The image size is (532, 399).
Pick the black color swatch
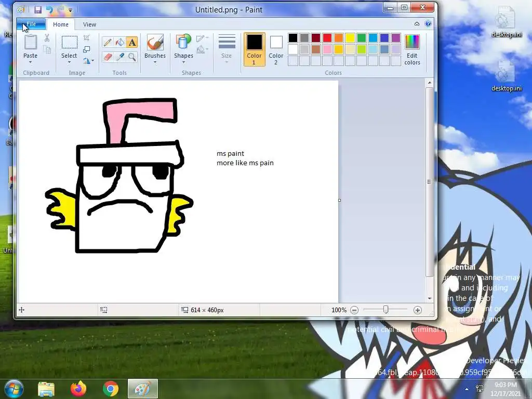[x=293, y=37]
